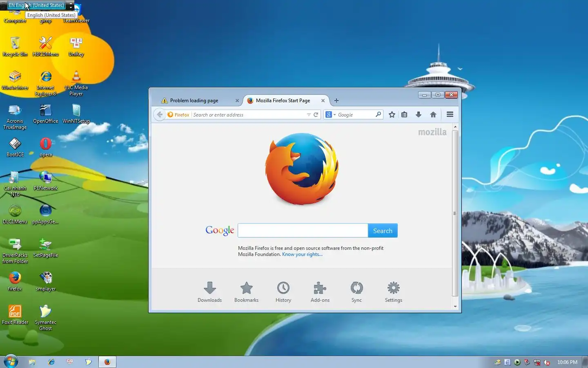Screen dimensions: 588x368
Task: Open Sync from the start page
Action: click(x=356, y=292)
